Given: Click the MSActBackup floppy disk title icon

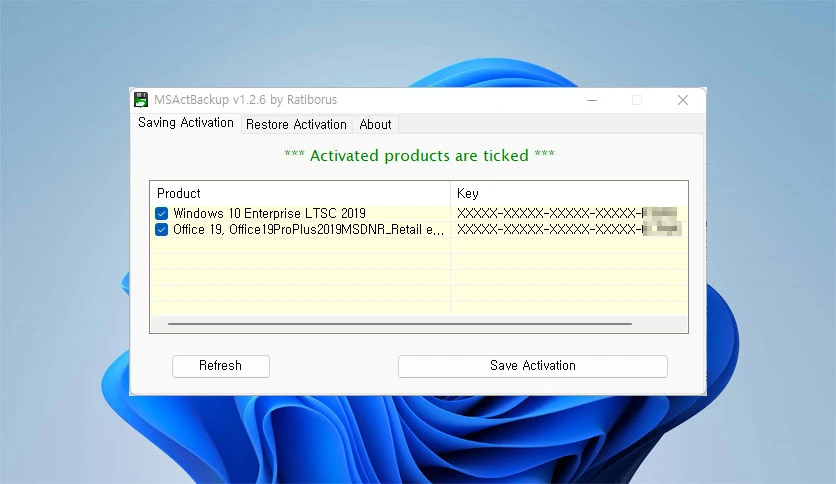Looking at the screenshot, I should coord(141,100).
